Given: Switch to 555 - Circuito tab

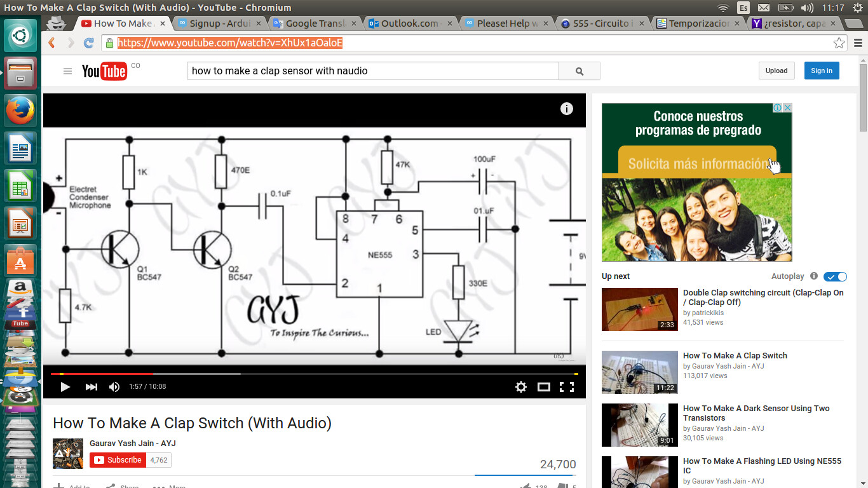Looking at the screenshot, I should point(603,24).
